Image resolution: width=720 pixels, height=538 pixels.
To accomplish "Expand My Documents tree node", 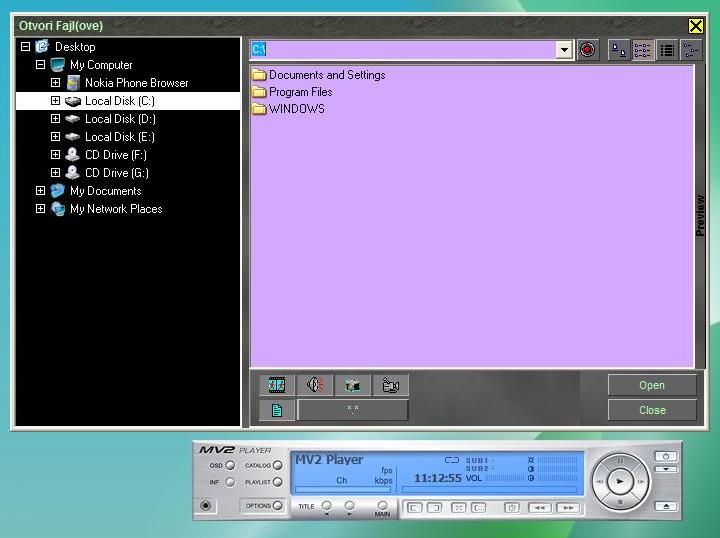I will [40, 190].
